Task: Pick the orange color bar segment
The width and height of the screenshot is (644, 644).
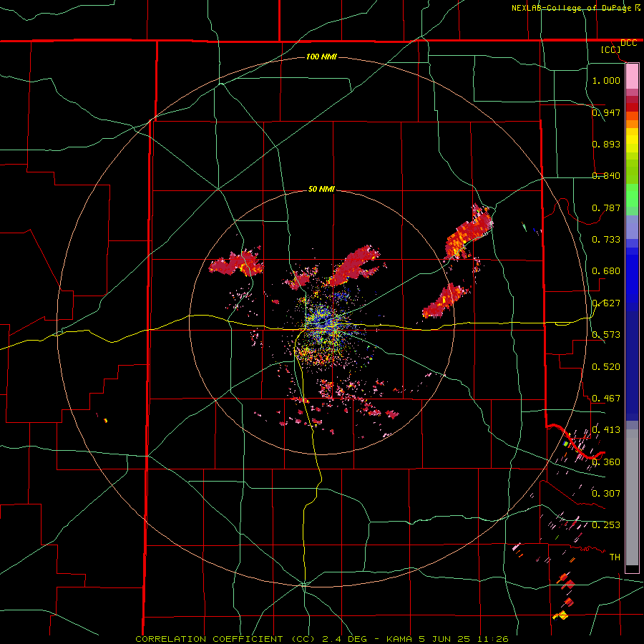Action: click(x=632, y=124)
